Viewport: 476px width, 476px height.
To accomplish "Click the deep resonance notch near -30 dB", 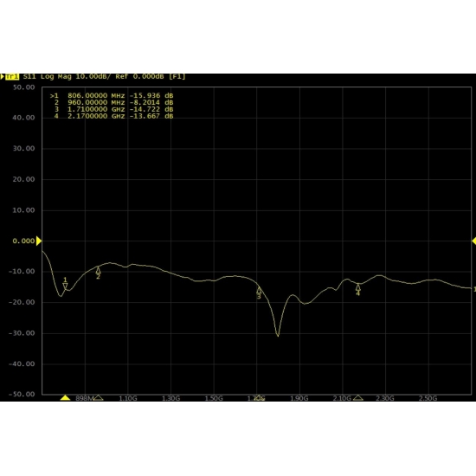I will coord(278,335).
